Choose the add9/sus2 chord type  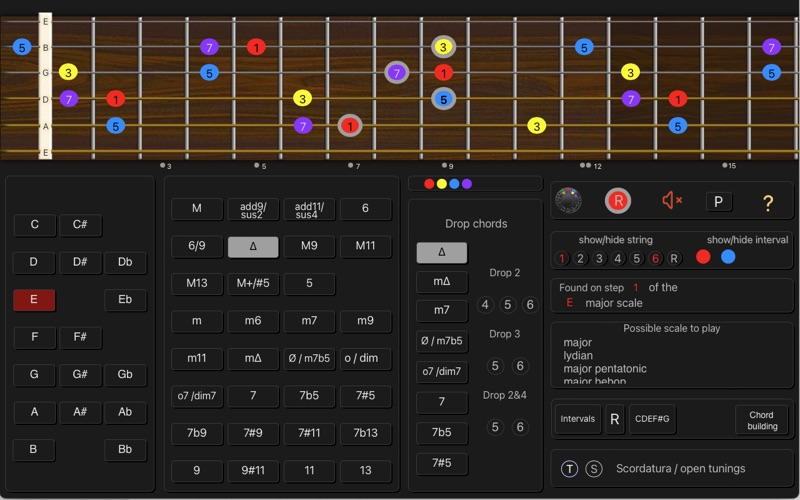pyautogui.click(x=253, y=209)
